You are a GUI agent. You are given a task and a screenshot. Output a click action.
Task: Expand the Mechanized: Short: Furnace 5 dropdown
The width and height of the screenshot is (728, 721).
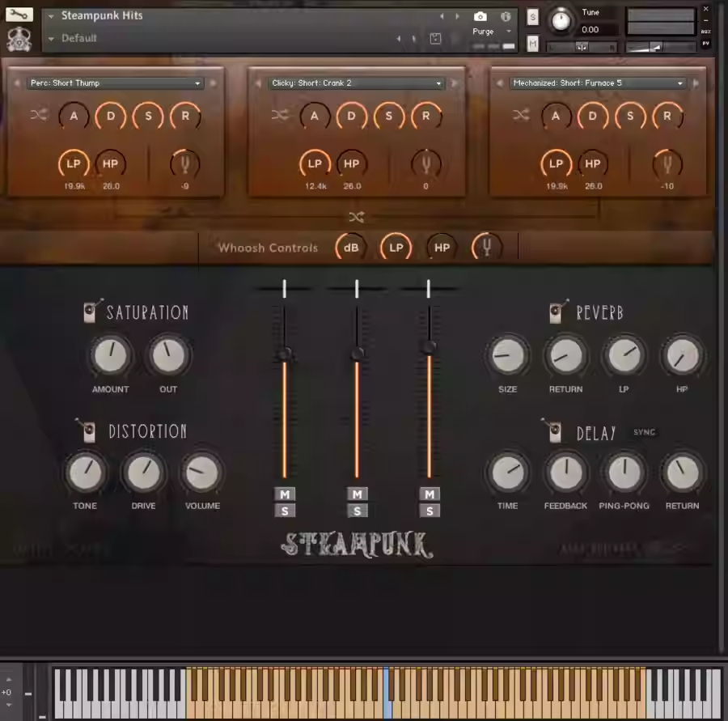pyautogui.click(x=598, y=83)
